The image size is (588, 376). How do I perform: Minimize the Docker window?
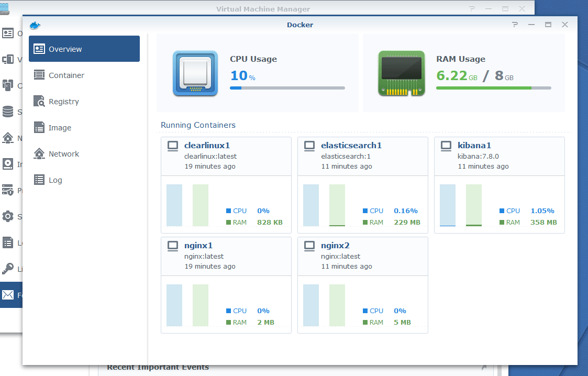click(531, 25)
